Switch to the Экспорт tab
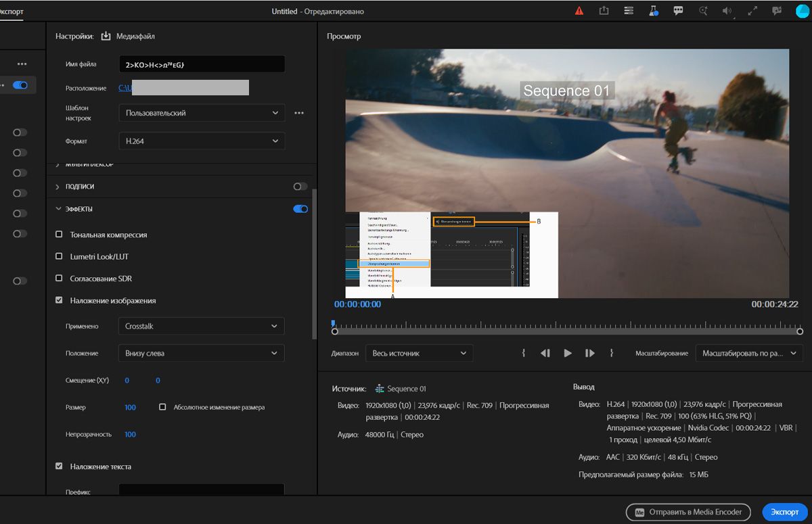812x524 pixels. tap(12, 11)
